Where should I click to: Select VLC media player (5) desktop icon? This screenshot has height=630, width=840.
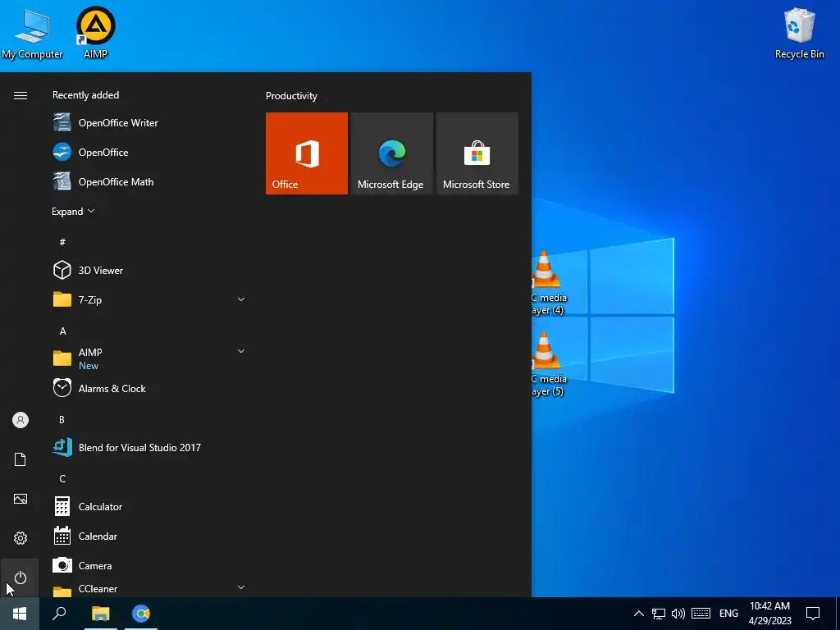coord(549,364)
